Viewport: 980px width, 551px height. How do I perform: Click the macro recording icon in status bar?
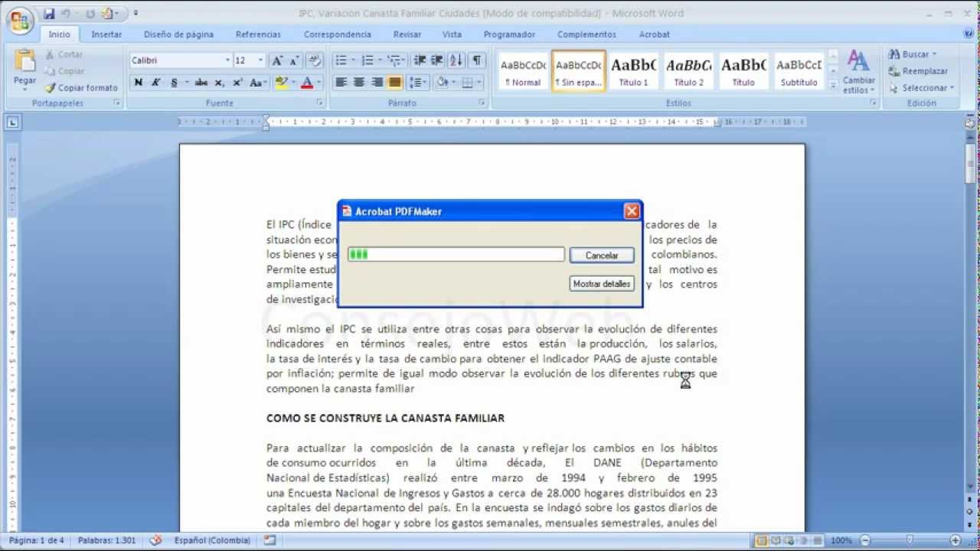click(269, 540)
